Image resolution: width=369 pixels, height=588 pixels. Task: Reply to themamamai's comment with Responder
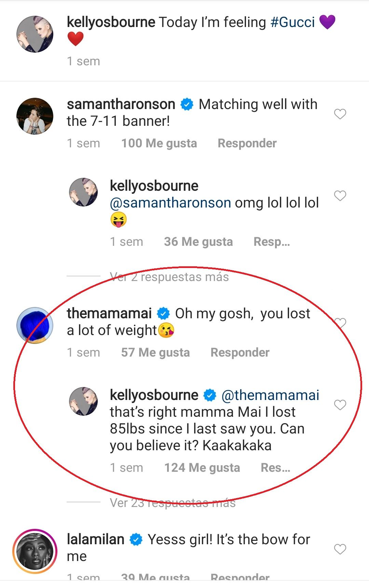tap(240, 352)
